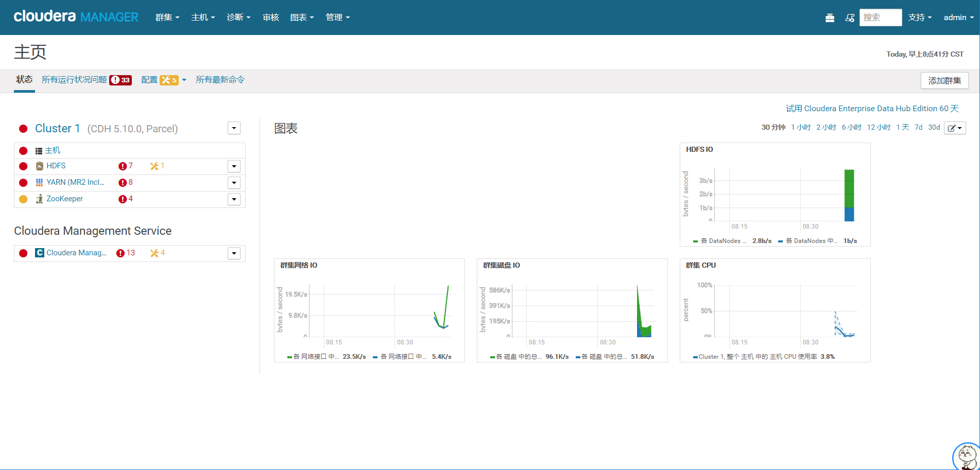Open the YARN (MR2 Incl... link
This screenshot has width=980, height=470.
(x=75, y=182)
